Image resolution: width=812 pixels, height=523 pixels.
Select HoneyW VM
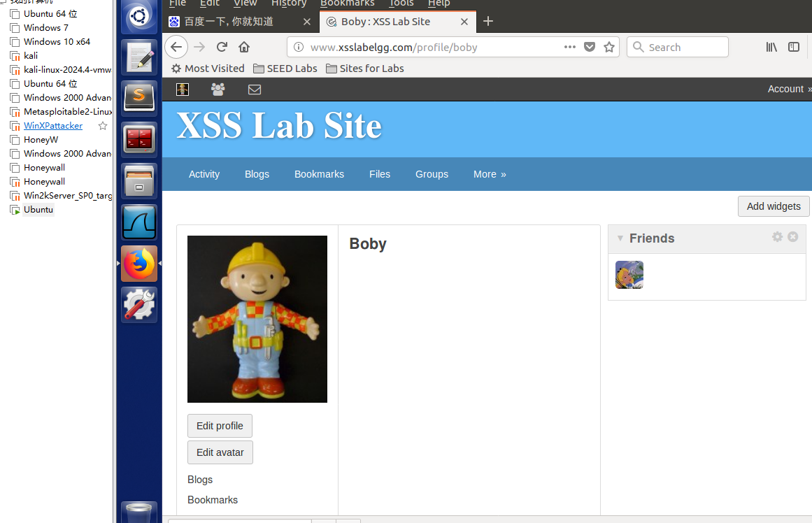[41, 139]
